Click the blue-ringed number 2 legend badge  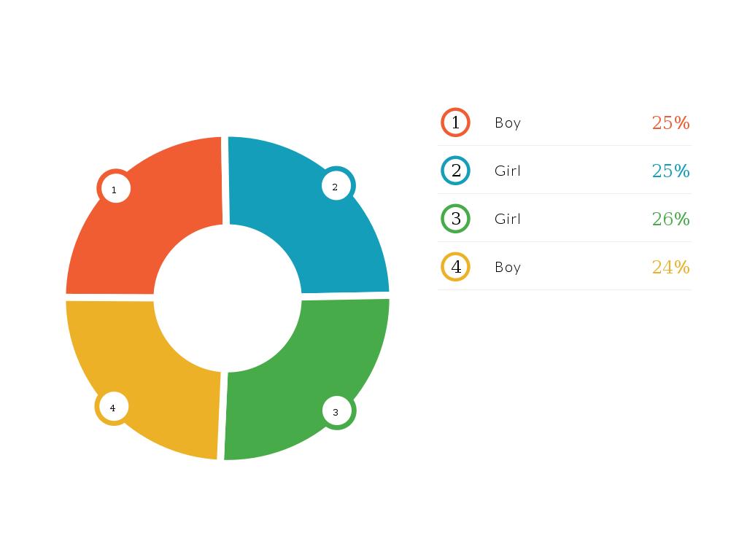pos(456,171)
